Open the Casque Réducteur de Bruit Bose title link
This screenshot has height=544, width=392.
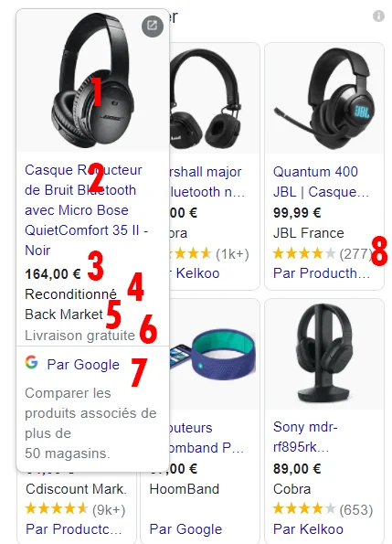(x=86, y=210)
